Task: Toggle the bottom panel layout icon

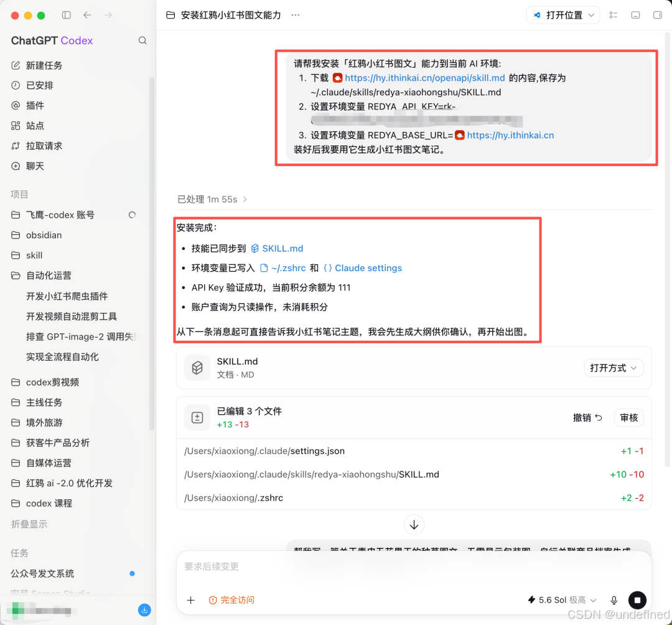Action: point(635,15)
